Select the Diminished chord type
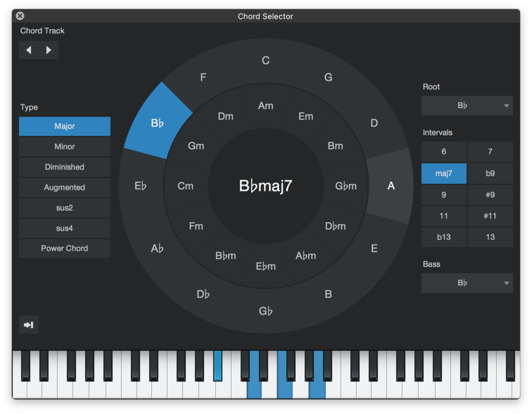The height and width of the screenshot is (414, 532). point(64,167)
